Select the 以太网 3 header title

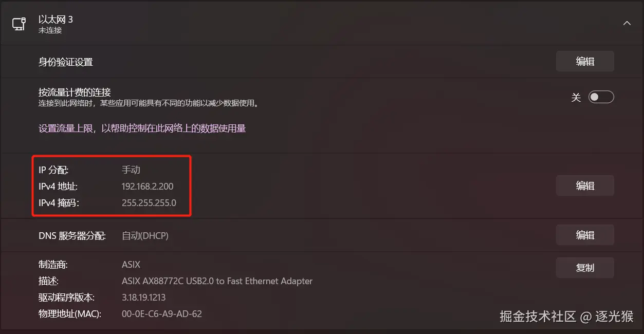pos(56,20)
